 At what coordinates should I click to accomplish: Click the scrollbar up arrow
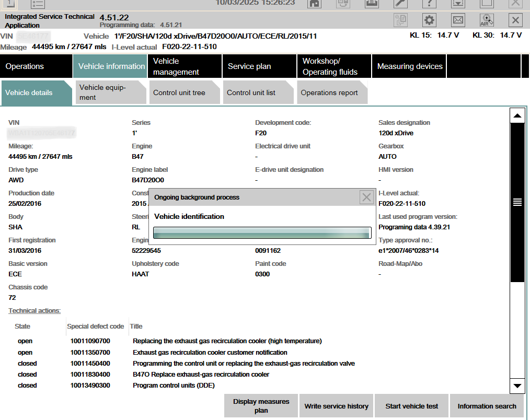tap(517, 115)
